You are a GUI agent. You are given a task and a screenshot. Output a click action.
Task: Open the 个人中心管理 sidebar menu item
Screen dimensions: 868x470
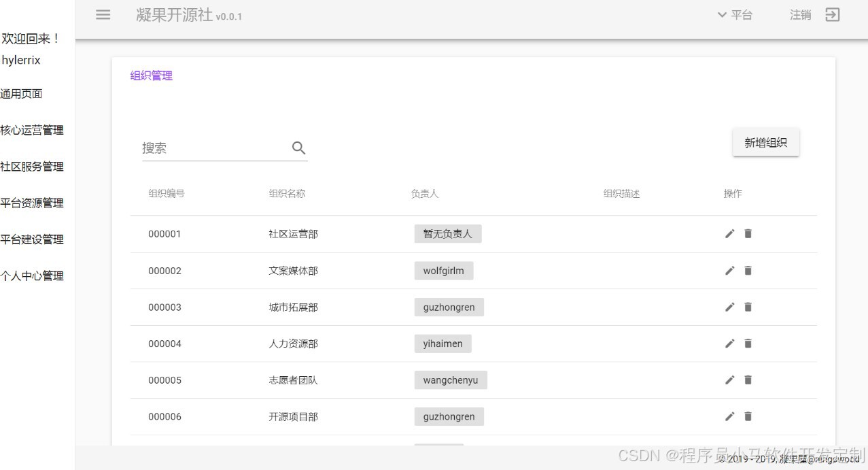pos(32,276)
